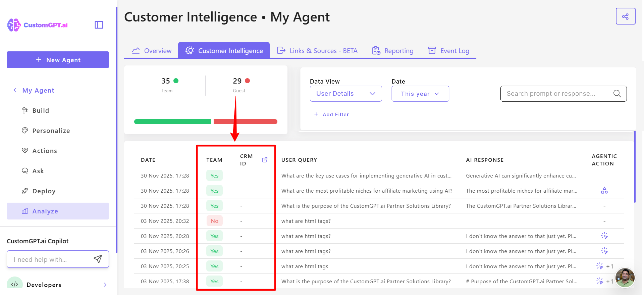The width and height of the screenshot is (644, 295).
Task: Switch to the Overview tab
Action: click(x=152, y=51)
